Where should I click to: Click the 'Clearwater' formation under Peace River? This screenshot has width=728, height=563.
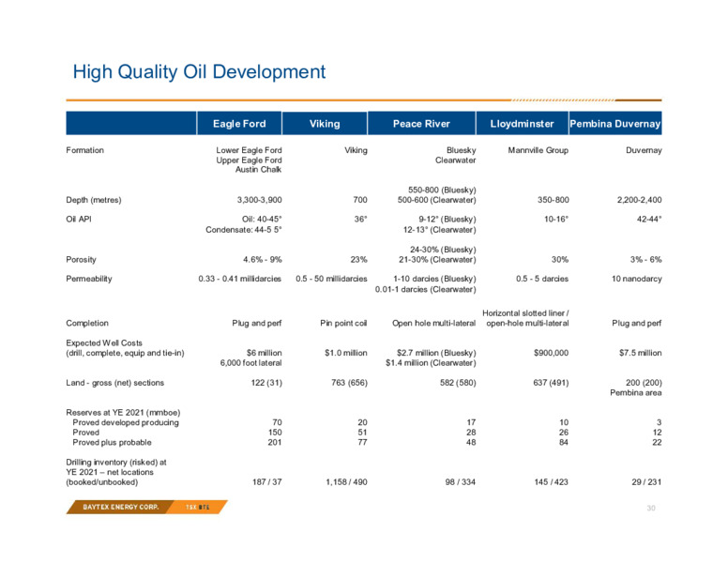tap(455, 160)
